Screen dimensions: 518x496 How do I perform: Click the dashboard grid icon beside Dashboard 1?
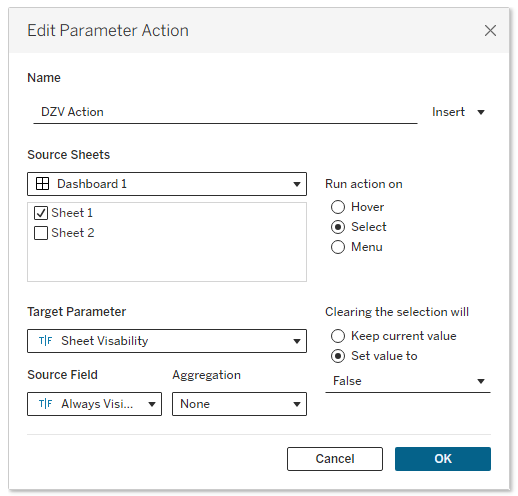[42, 184]
